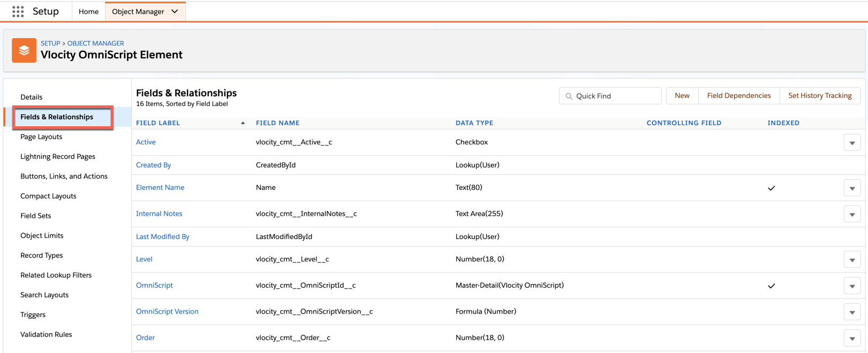Show row actions for the Level field
The height and width of the screenshot is (353, 868).
(852, 260)
